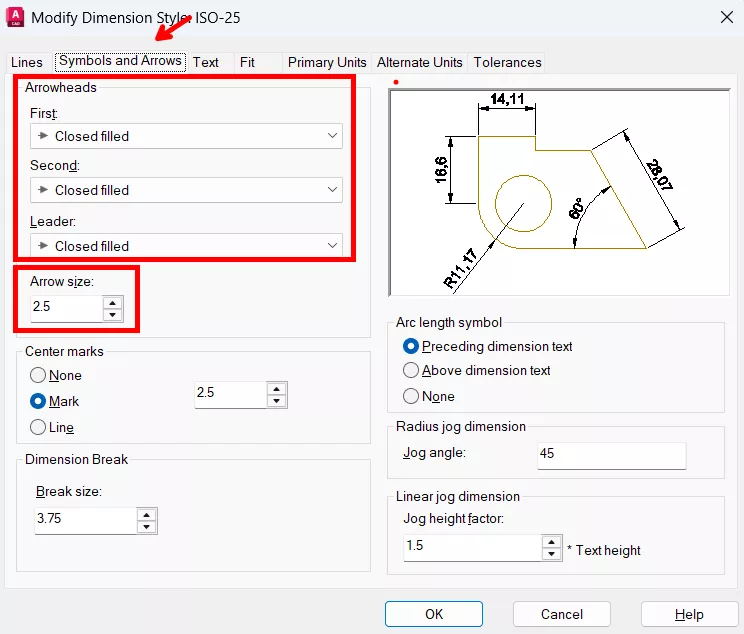Decrease Break size using down arrow
Viewport: 744px width, 634px height.
(147, 527)
